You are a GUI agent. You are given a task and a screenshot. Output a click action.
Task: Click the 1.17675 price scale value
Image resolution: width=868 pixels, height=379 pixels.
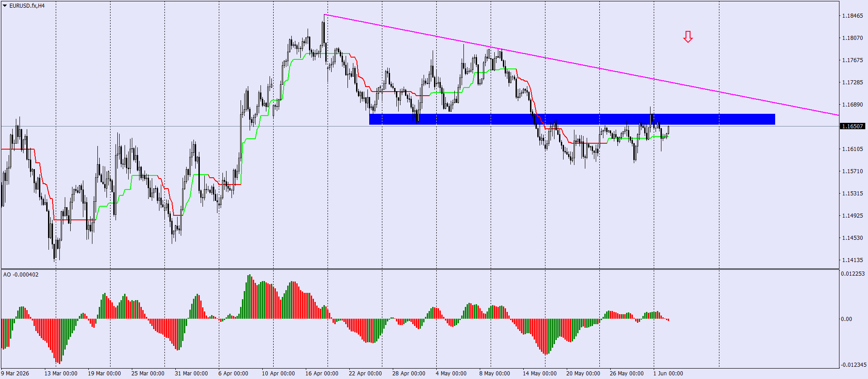[852, 60]
